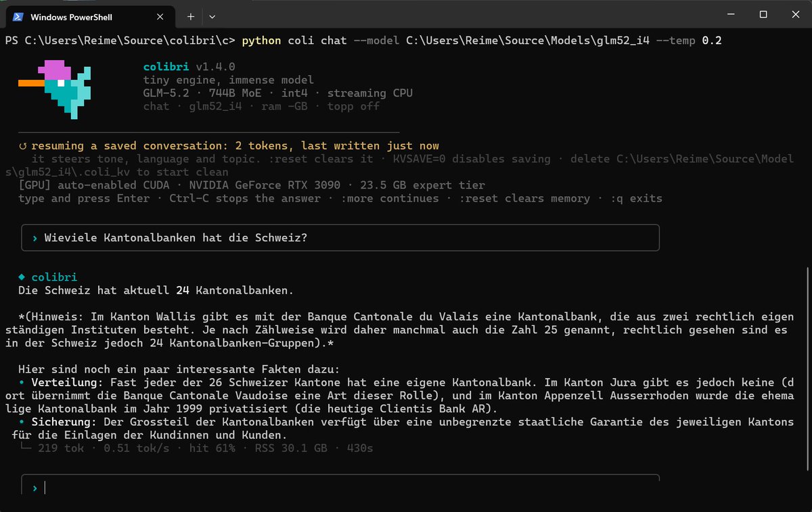The image size is (812, 512).
Task: Click the 'chat · glm52_i4 · ram' status line
Action: pos(262,106)
